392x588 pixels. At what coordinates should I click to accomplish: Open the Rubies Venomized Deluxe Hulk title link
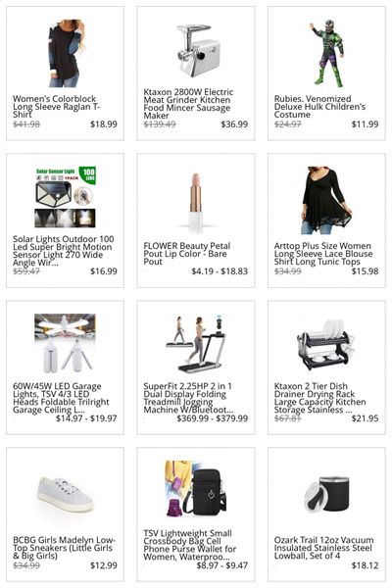tap(319, 107)
